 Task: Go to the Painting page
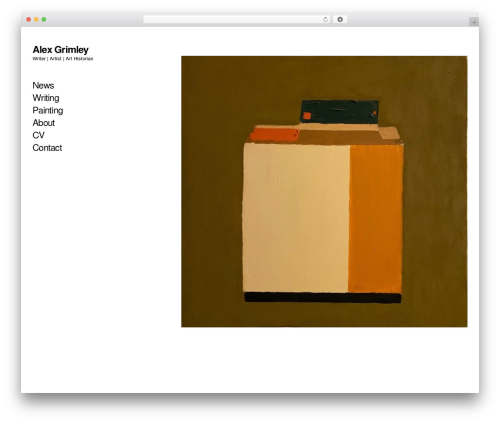[x=48, y=110]
